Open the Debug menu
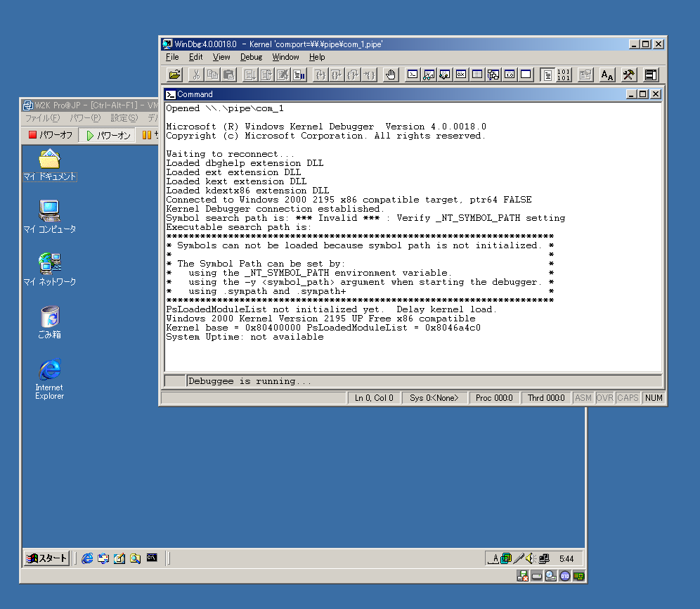This screenshot has height=609, width=700. [x=251, y=57]
